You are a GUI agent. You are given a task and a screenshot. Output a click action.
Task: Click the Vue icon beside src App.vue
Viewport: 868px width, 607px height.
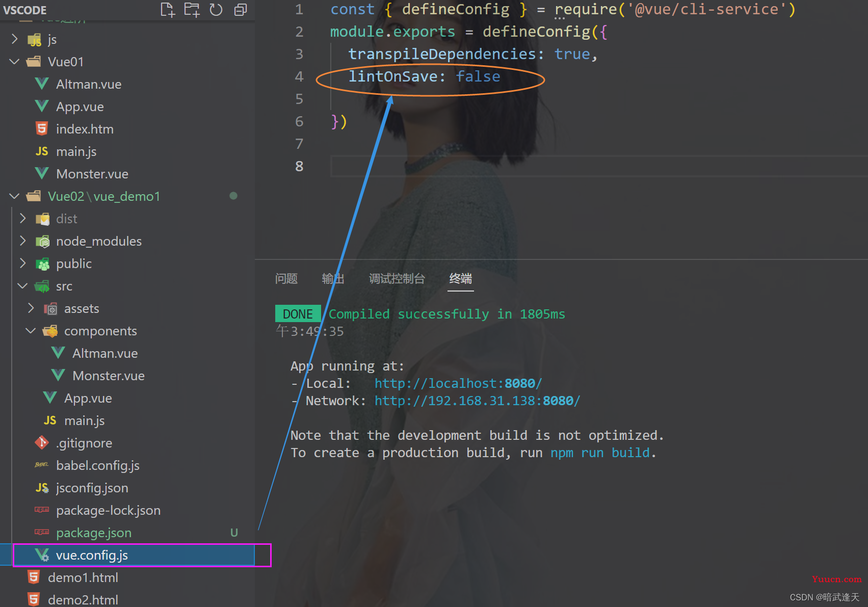pyautogui.click(x=50, y=398)
